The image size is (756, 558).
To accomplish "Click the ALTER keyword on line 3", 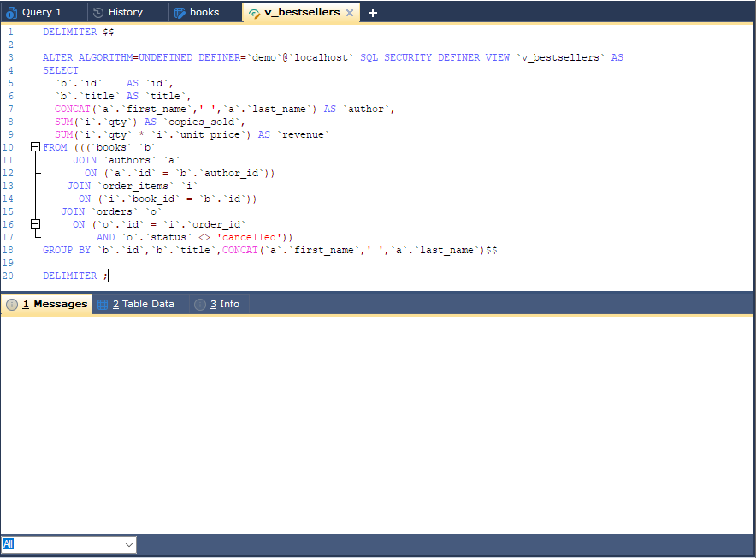I will coord(57,57).
